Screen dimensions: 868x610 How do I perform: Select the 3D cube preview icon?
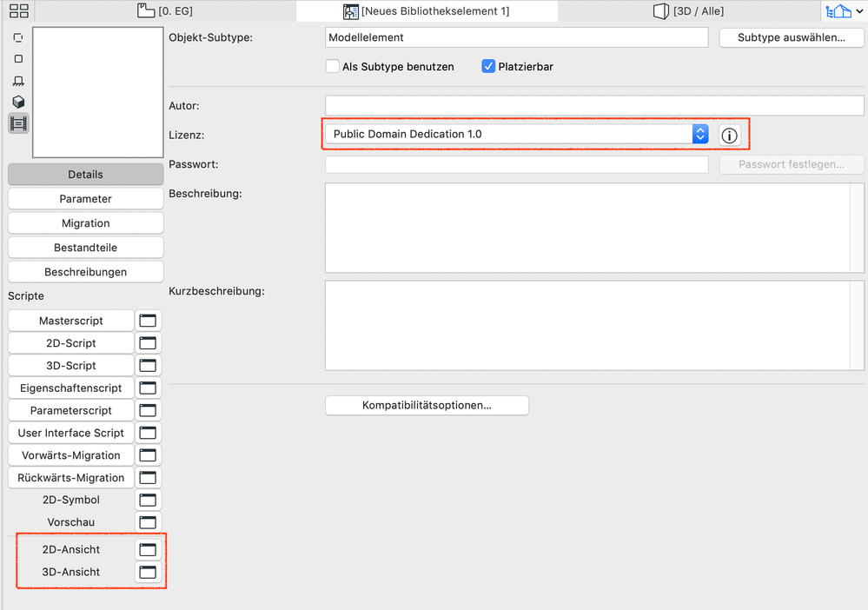pos(18,102)
